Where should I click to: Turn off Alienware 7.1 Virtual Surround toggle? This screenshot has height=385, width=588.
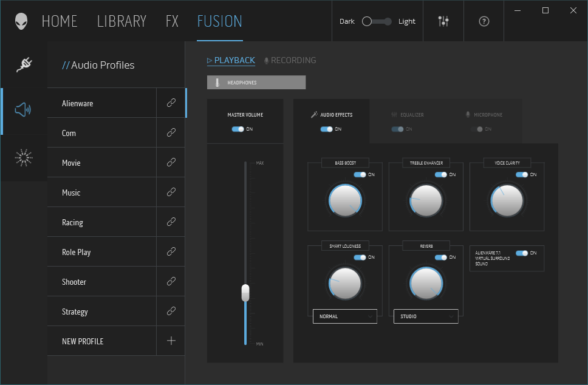[x=522, y=253]
